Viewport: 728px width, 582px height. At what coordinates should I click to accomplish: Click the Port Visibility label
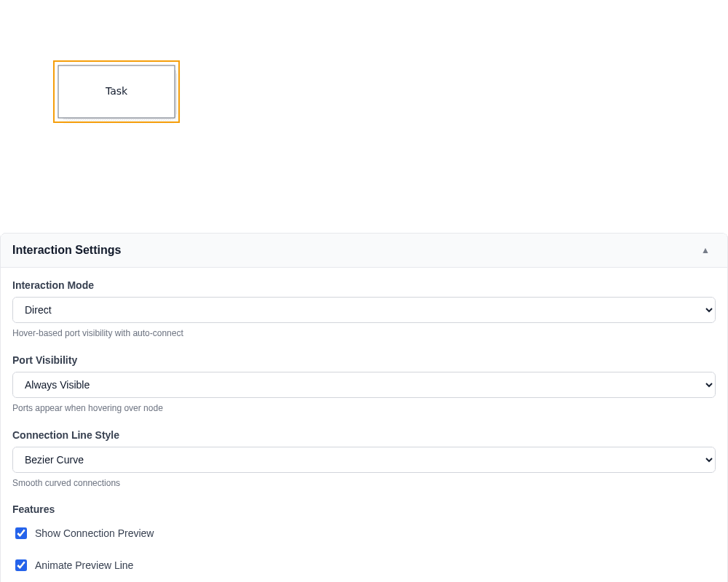pos(44,360)
